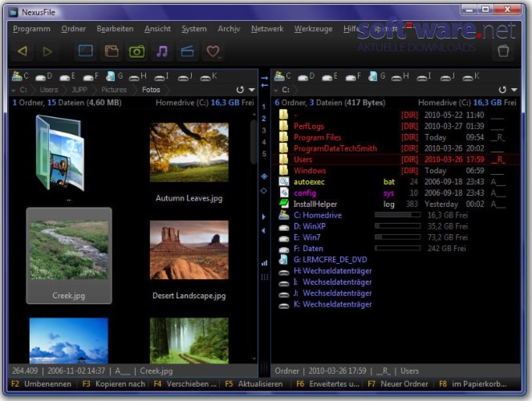Select drive H in right panel drive bar
This screenshot has height=401, width=532.
pos(400,76)
